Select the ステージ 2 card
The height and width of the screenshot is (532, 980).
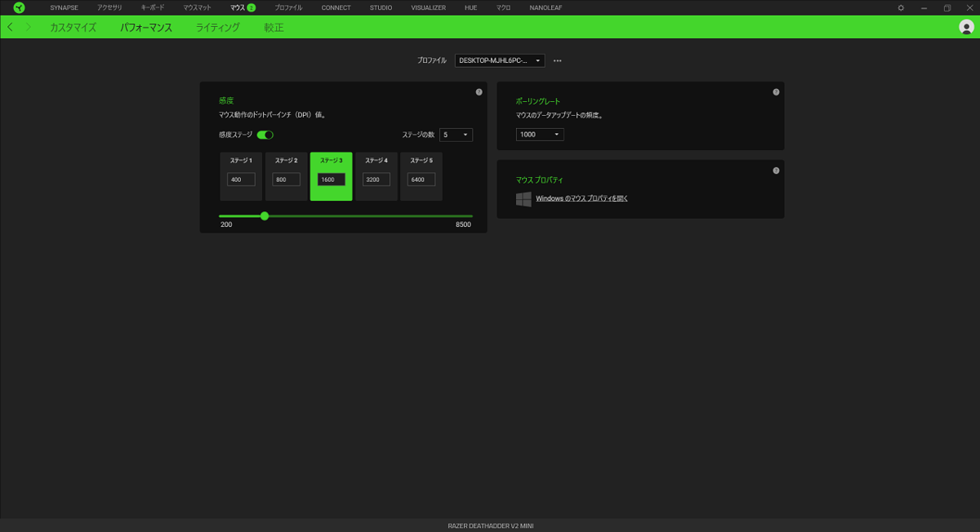[286, 176]
